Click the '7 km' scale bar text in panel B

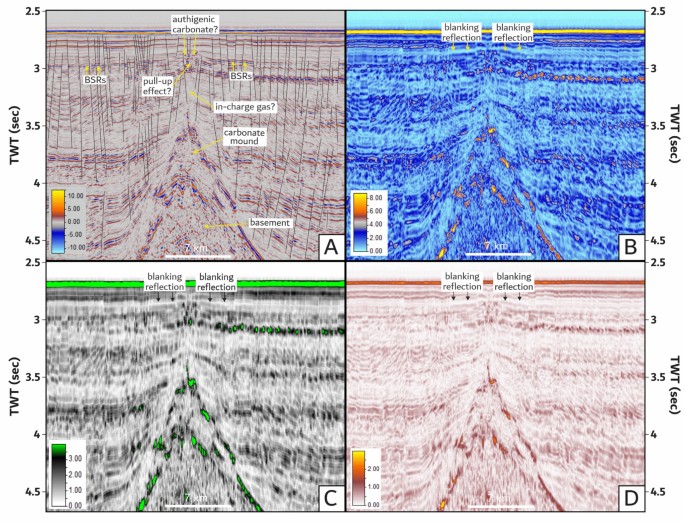[x=497, y=246]
